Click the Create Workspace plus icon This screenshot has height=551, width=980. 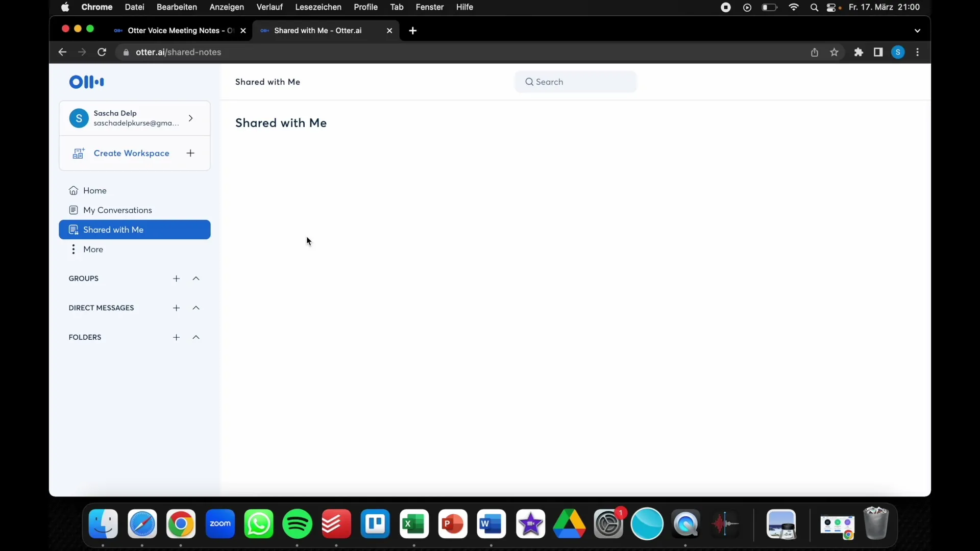point(190,153)
